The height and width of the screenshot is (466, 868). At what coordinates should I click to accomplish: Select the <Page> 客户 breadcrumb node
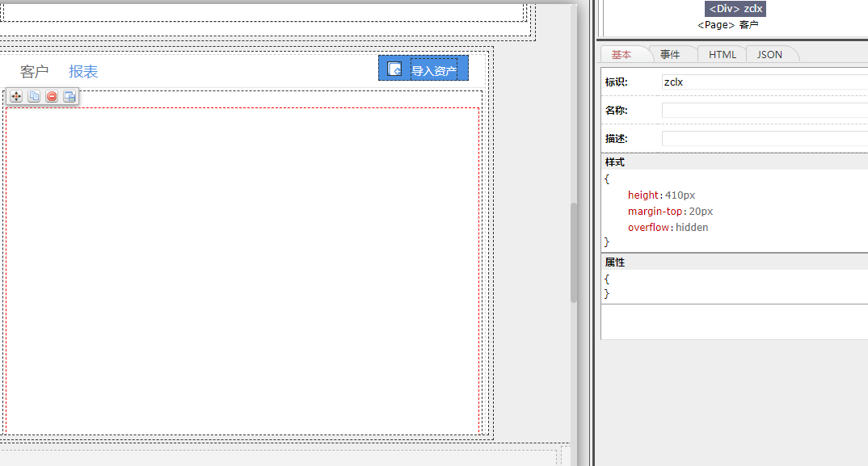(728, 25)
